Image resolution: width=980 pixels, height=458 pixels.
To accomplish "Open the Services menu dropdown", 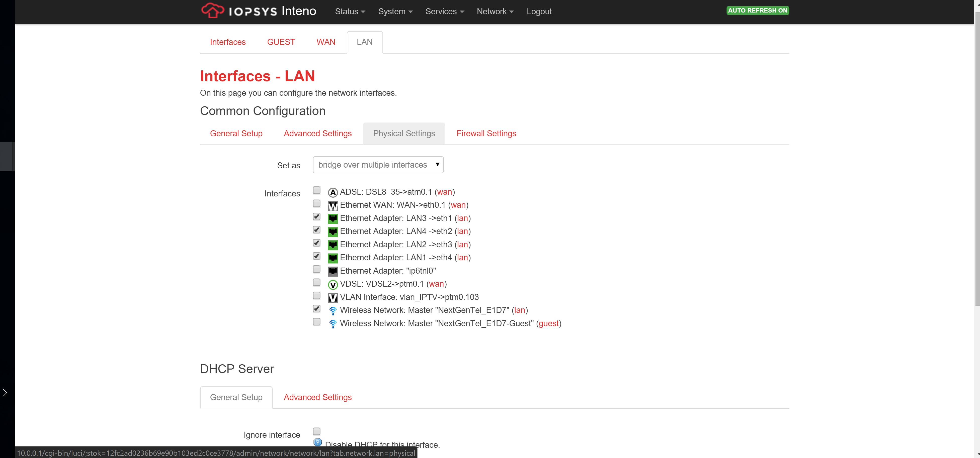I will pos(444,12).
